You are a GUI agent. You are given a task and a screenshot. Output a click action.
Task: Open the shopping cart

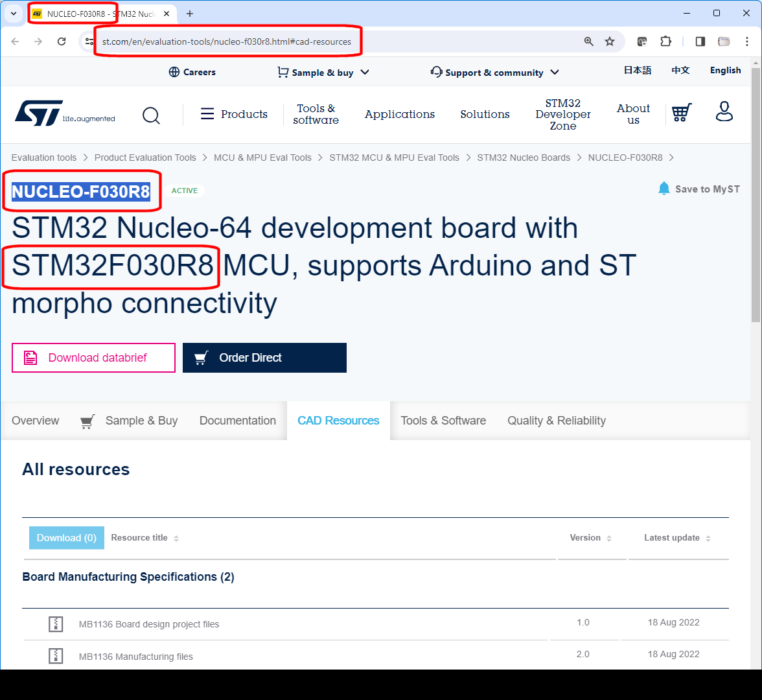(x=681, y=112)
